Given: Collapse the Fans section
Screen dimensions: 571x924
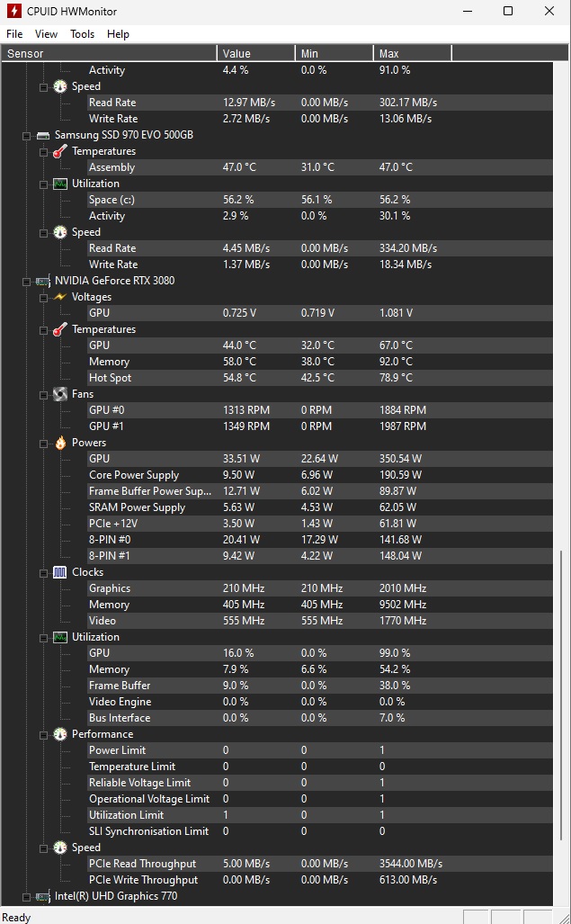Looking at the screenshot, I should click(43, 395).
